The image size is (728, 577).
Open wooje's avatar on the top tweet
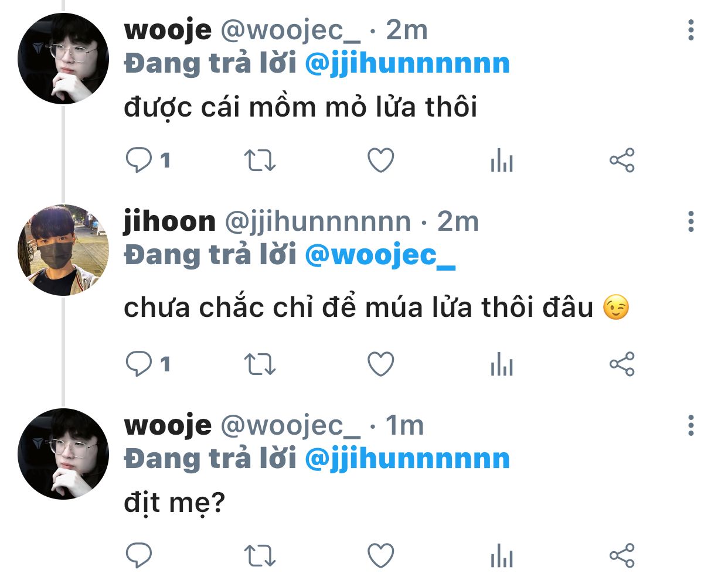(63, 59)
